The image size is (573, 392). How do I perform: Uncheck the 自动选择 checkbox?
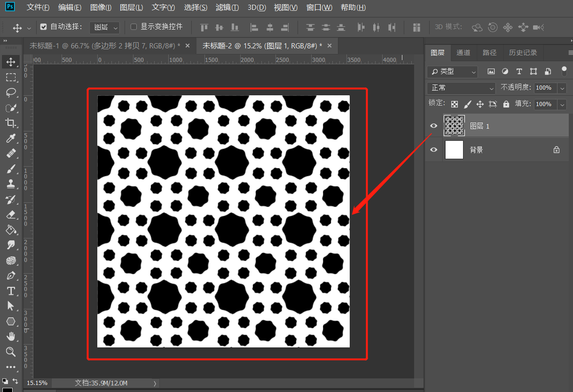[x=44, y=27]
